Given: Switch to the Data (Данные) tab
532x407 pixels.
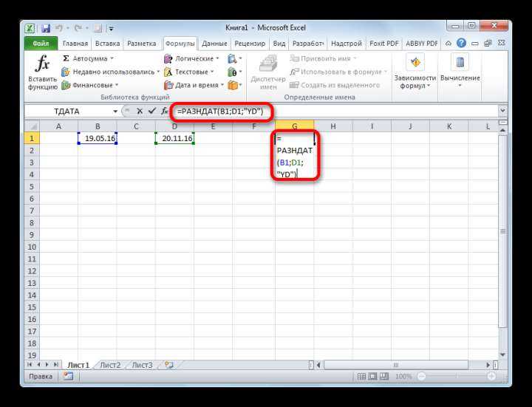Looking at the screenshot, I should tap(214, 44).
